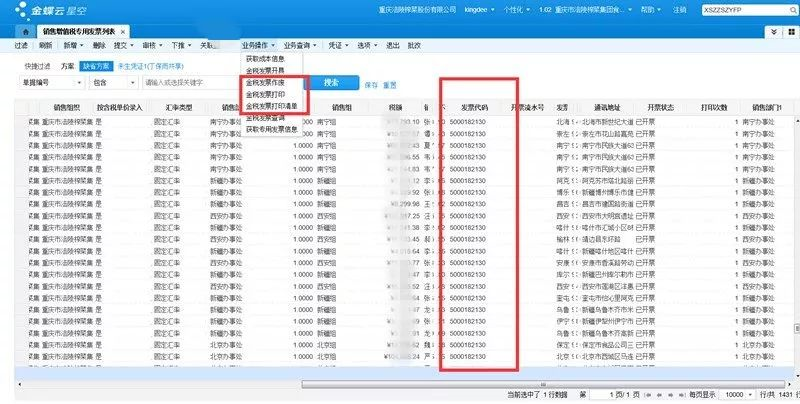This screenshot has height=404, width=800.
Task: Click 删除 in the toolbar
Action: [x=99, y=45]
